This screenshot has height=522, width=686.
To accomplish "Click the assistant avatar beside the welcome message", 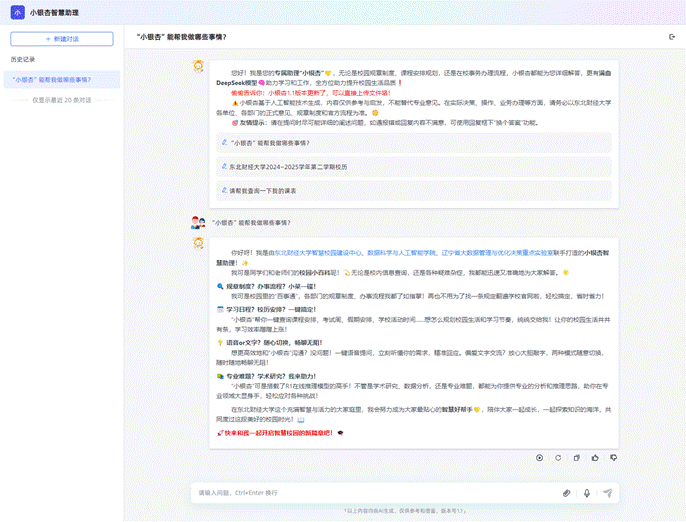I will [x=199, y=66].
